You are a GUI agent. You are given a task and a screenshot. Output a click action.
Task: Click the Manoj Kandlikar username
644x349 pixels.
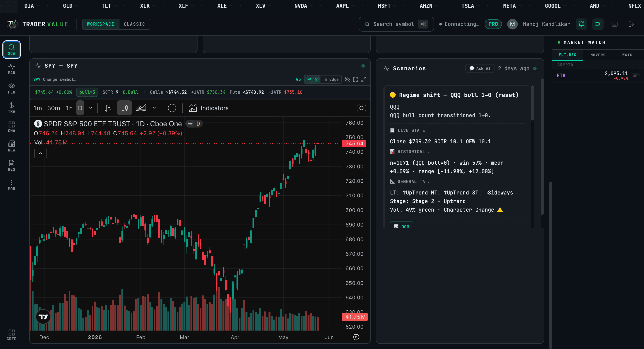click(x=546, y=24)
